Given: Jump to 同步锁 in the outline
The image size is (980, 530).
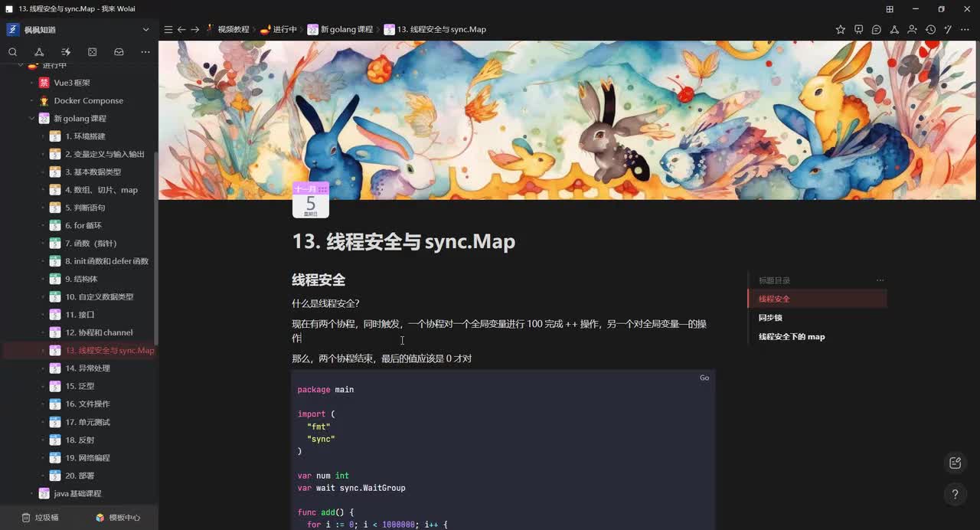Looking at the screenshot, I should 770,318.
